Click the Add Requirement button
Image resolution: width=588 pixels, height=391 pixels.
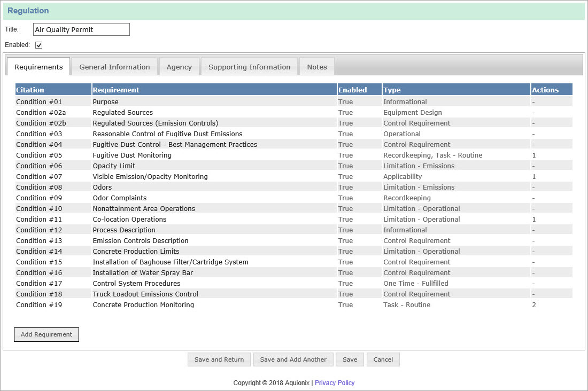coord(46,334)
